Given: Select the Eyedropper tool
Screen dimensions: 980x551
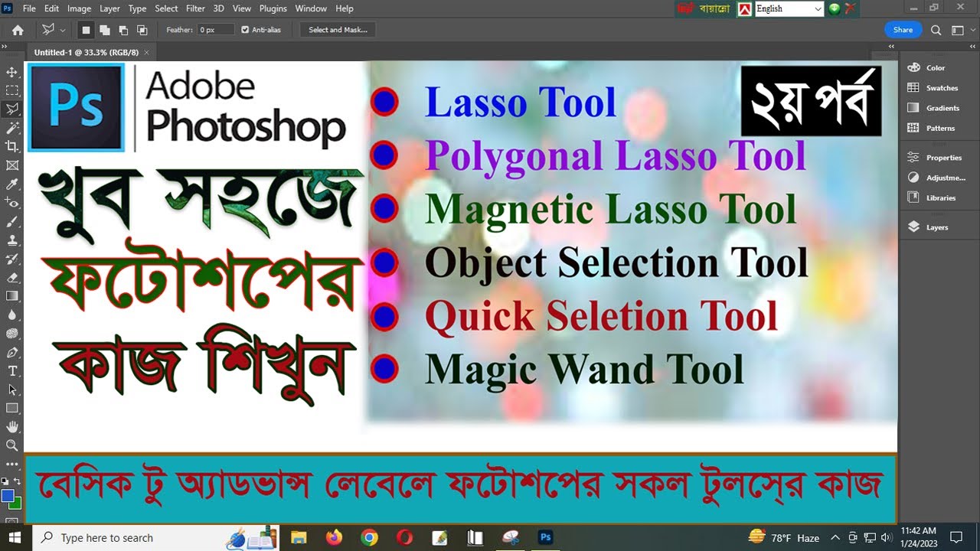Looking at the screenshot, I should pyautogui.click(x=12, y=184).
